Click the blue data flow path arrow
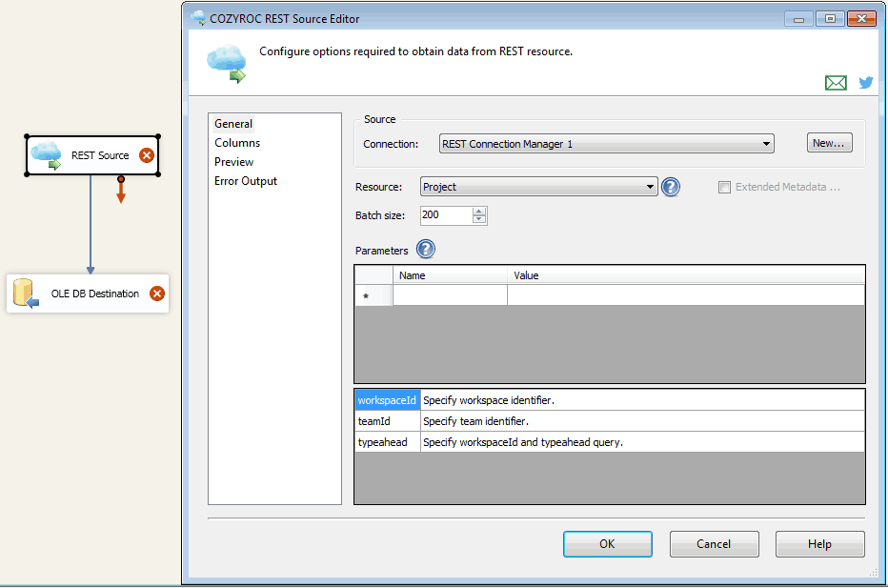 tap(91, 224)
